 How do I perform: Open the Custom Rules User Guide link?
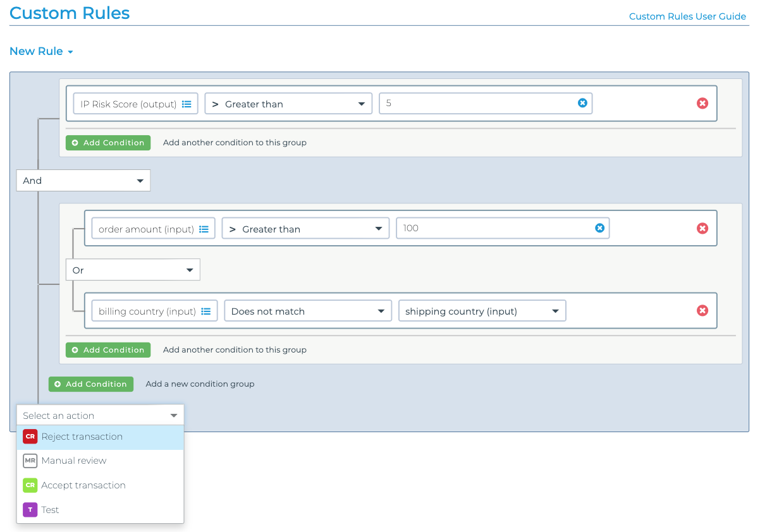687,16
